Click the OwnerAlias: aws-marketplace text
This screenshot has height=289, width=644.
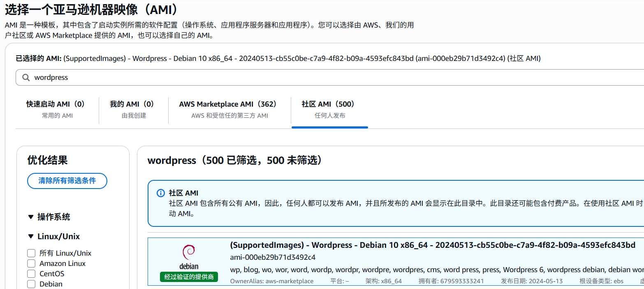(272, 281)
